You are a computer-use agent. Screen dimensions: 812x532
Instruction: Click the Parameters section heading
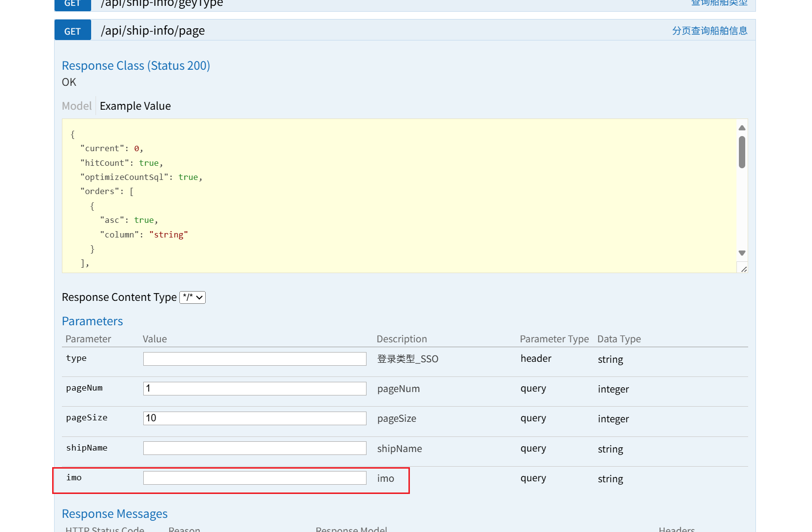(x=92, y=321)
